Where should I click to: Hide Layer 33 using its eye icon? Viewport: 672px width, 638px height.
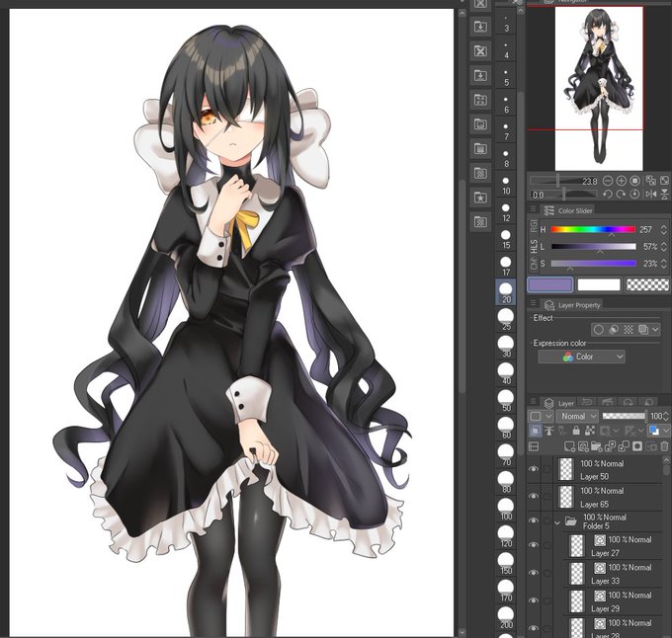(x=534, y=573)
